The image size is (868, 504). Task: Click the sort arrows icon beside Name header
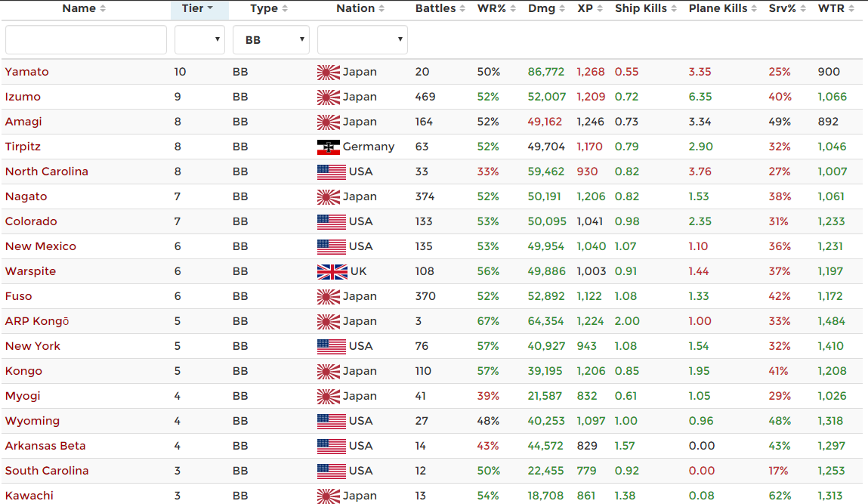103,9
